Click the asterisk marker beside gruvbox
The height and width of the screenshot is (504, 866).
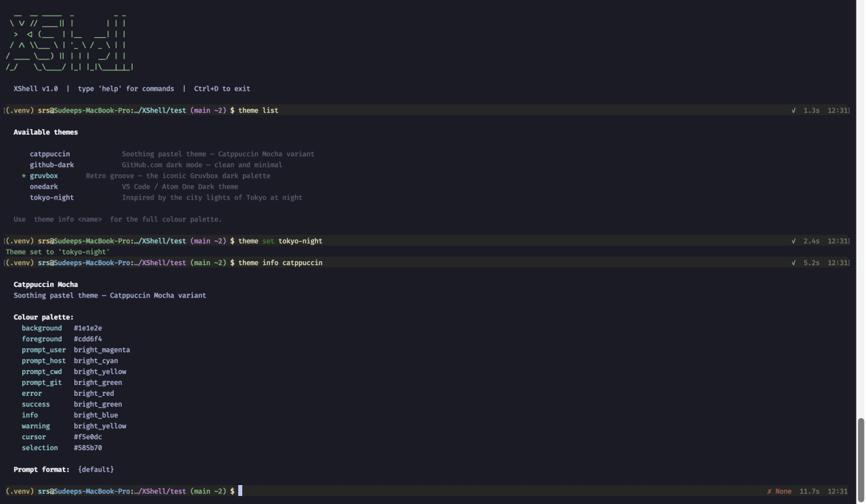tap(24, 176)
